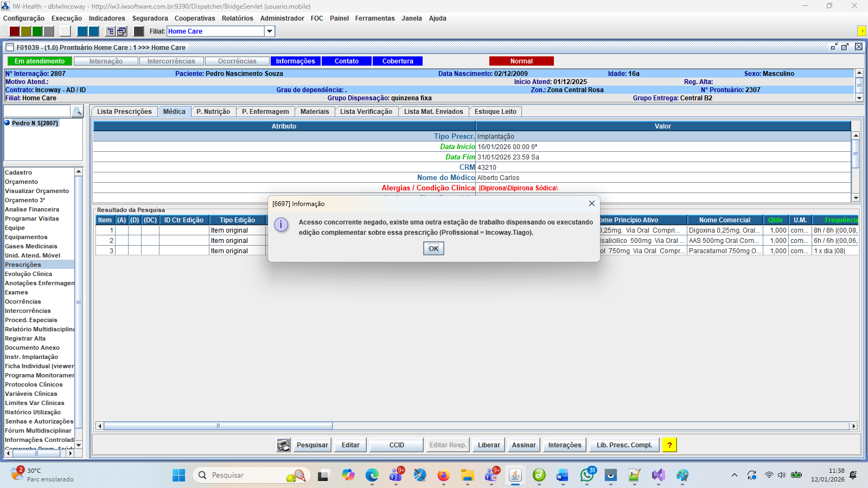Close the Informação dialog with the X

[x=591, y=203]
